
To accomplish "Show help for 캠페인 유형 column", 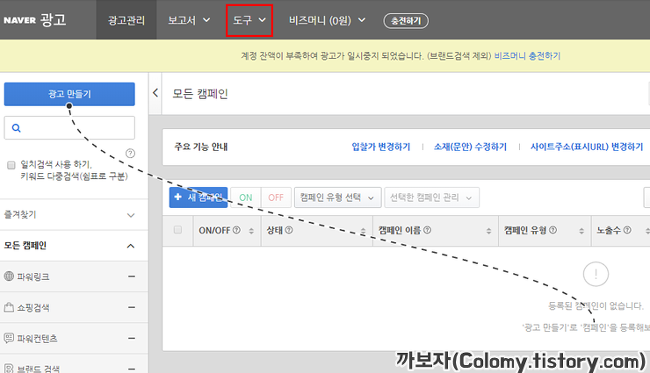I will point(553,230).
